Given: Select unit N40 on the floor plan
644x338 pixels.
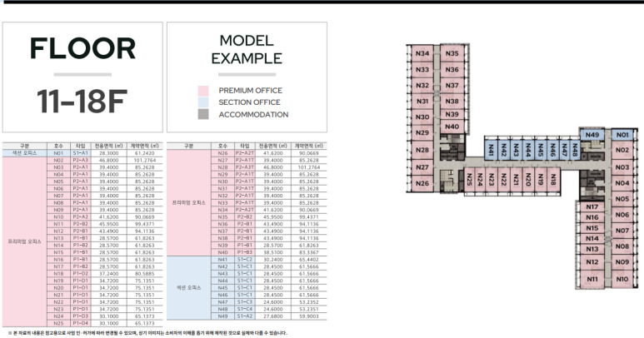Looking at the screenshot, I should pos(452,127).
